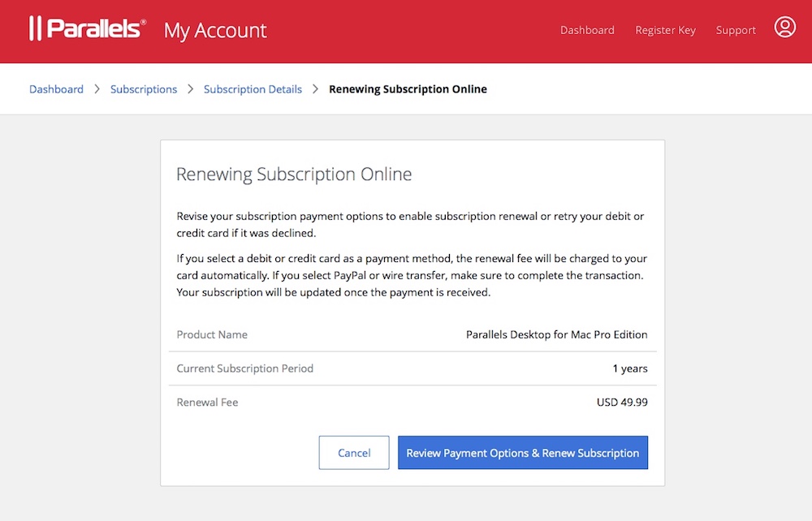
Task: Go back to the Subscriptions breadcrumb
Action: [x=144, y=89]
